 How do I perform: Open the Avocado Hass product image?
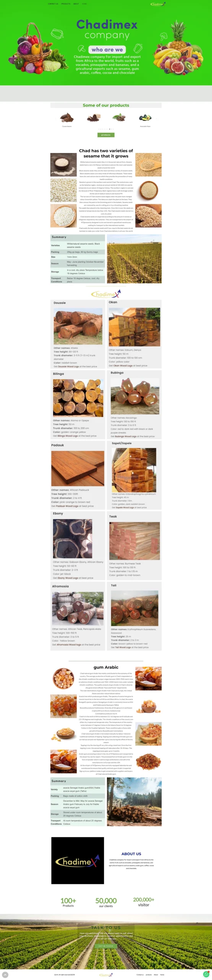point(145,117)
